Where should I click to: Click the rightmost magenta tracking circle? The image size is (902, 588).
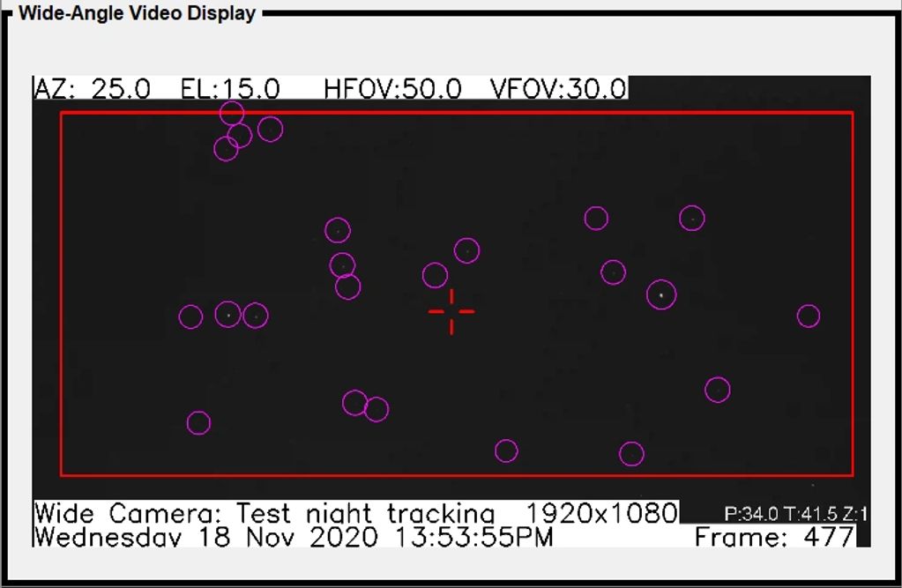pyautogui.click(x=808, y=316)
